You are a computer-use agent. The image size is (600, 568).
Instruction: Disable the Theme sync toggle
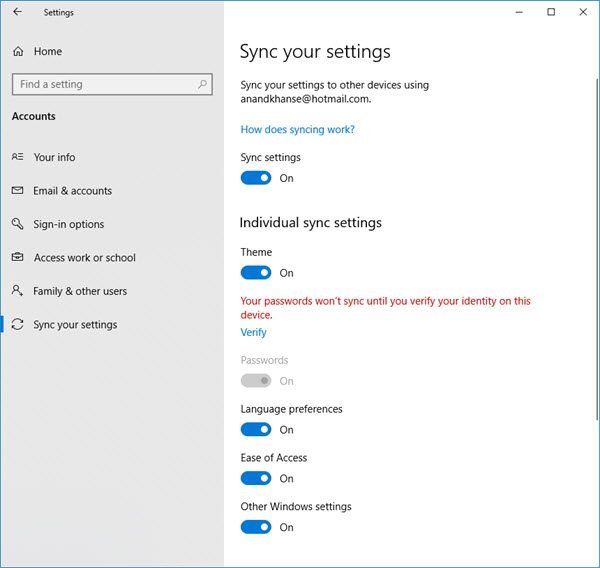tap(256, 273)
